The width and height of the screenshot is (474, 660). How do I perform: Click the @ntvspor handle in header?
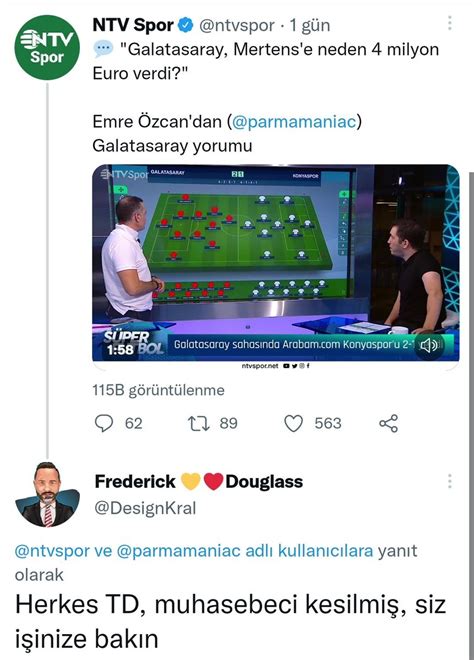(x=237, y=26)
